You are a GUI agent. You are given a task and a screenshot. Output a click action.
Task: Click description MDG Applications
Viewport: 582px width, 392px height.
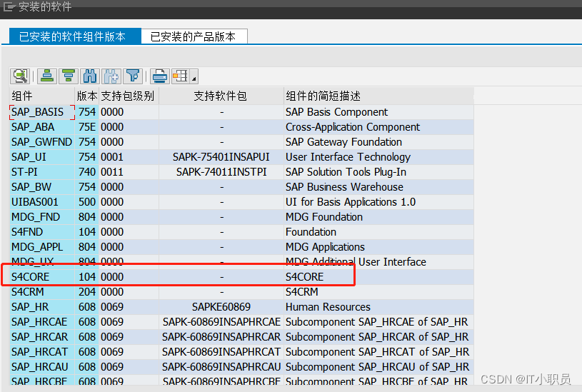click(325, 247)
